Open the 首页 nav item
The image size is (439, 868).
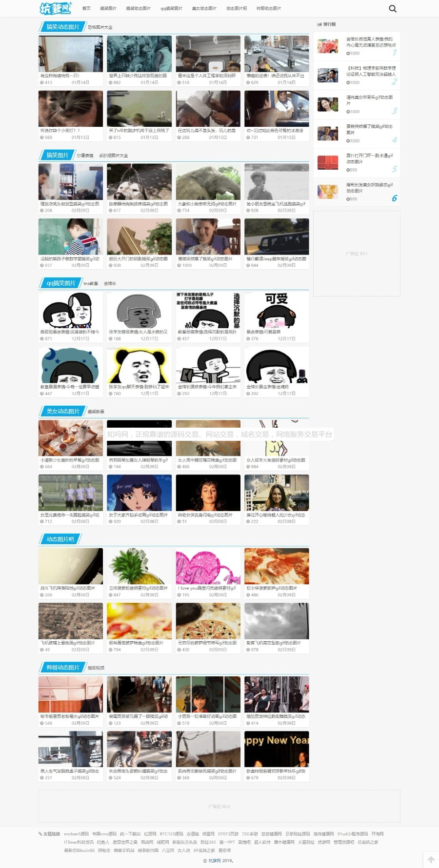click(x=86, y=8)
